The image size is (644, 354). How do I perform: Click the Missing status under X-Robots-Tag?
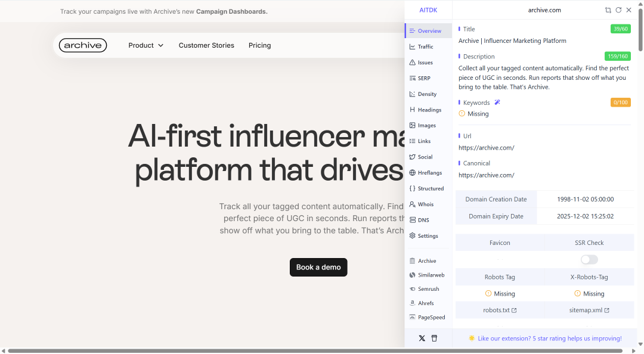pos(589,294)
